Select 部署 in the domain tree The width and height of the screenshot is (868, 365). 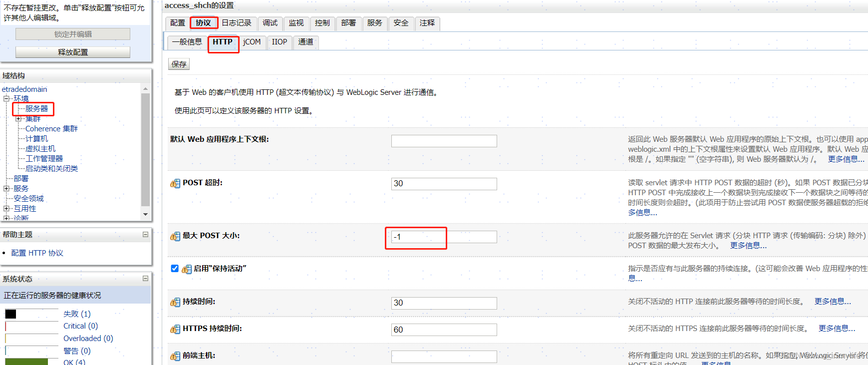21,178
